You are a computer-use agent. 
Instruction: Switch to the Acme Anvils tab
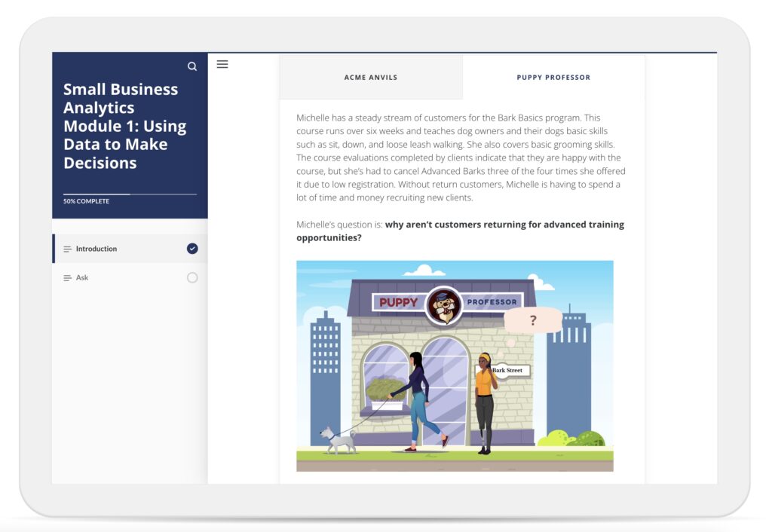pyautogui.click(x=371, y=78)
